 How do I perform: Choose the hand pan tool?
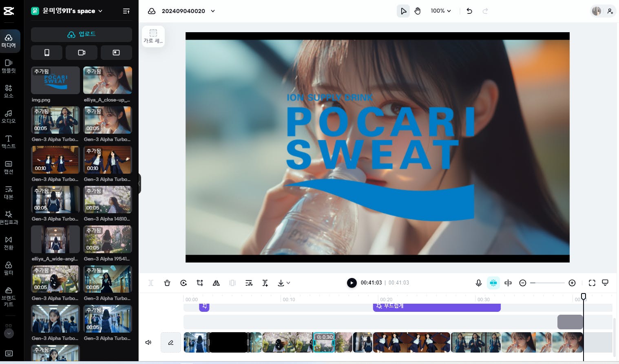pyautogui.click(x=418, y=11)
